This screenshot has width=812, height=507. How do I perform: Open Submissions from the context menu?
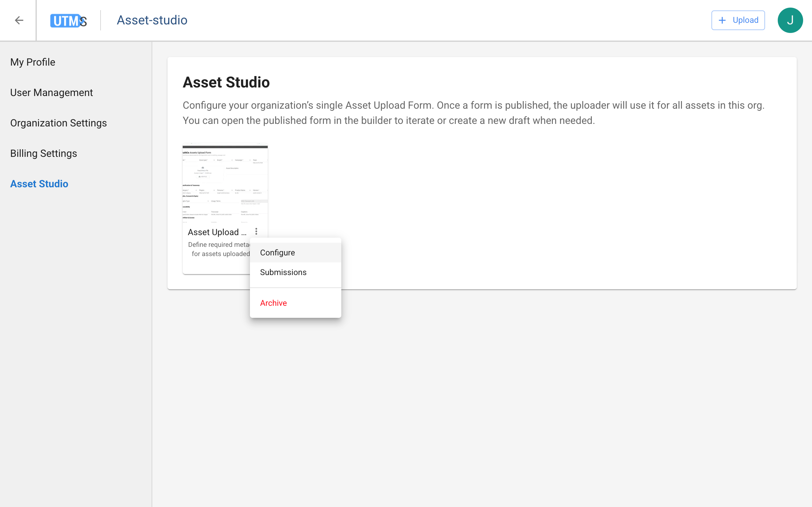283,272
